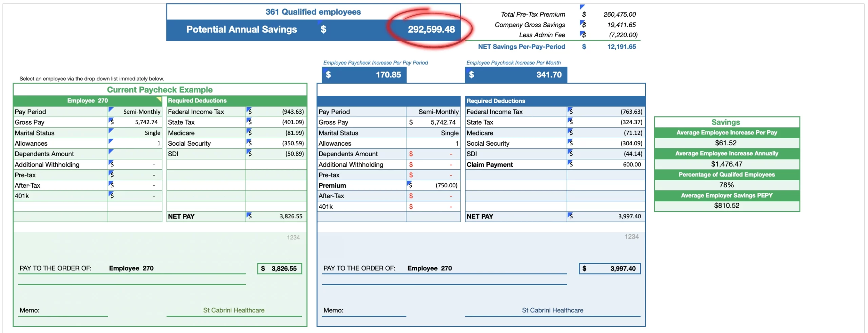Click the Premium (750.00) deduction cell

point(433,185)
